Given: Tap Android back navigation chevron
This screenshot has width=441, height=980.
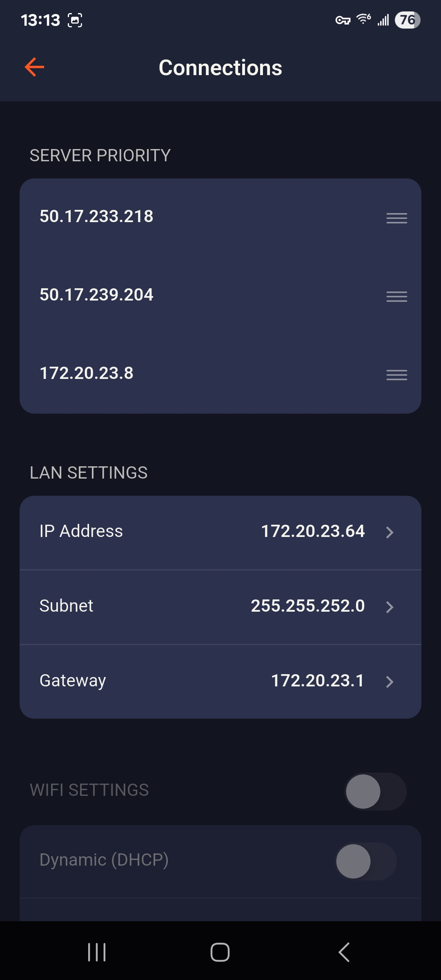Looking at the screenshot, I should pos(344,952).
